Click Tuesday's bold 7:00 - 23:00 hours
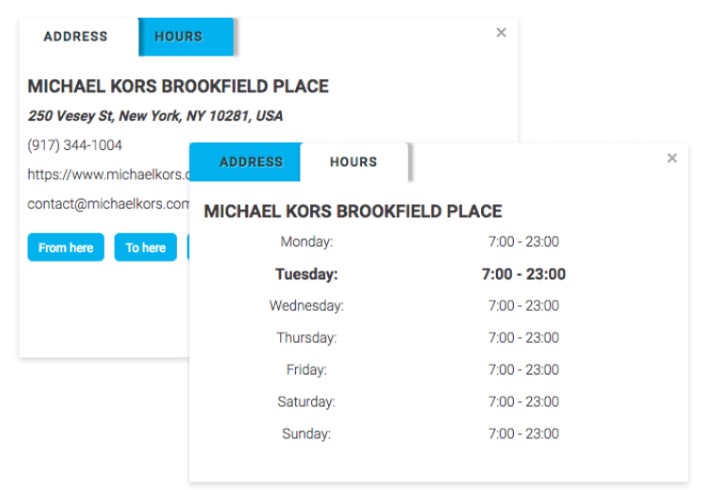Image resolution: width=707 pixels, height=490 pixels. (x=524, y=274)
